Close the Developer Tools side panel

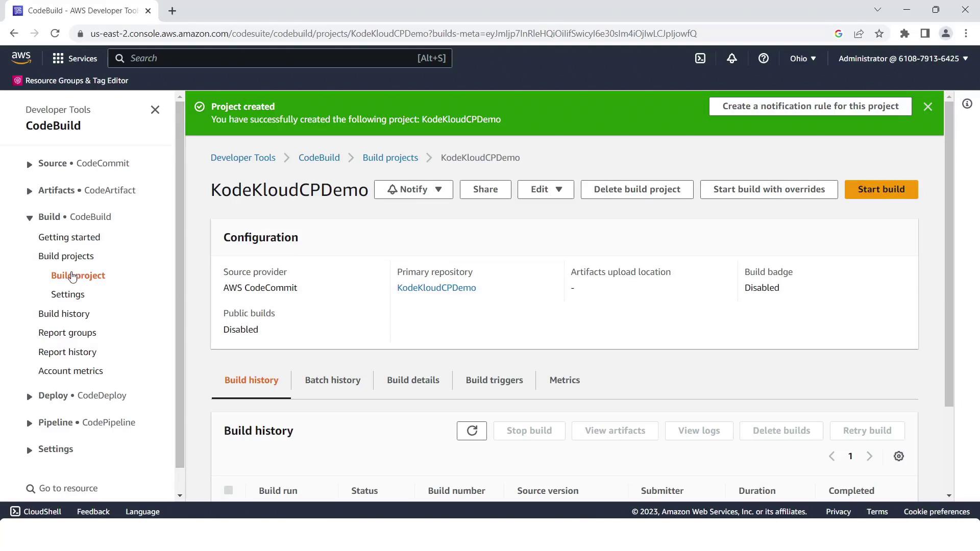155,110
